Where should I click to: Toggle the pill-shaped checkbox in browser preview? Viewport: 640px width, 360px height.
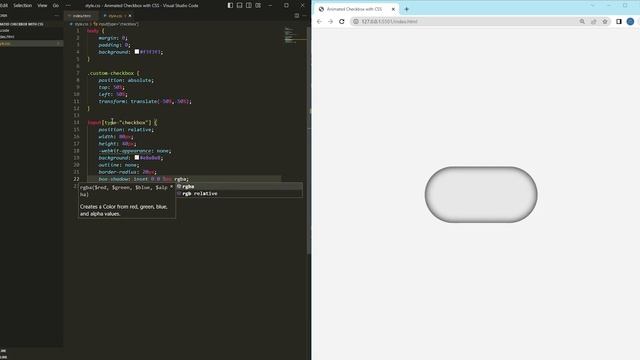pos(481,194)
